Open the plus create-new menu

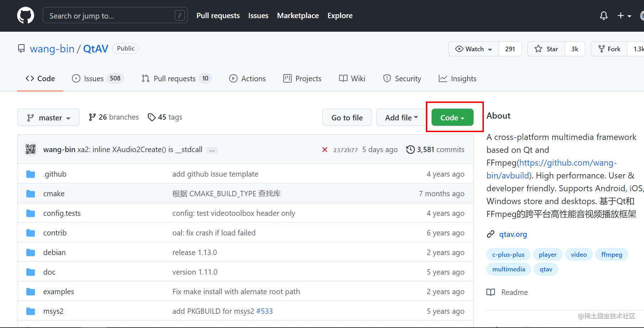point(624,16)
